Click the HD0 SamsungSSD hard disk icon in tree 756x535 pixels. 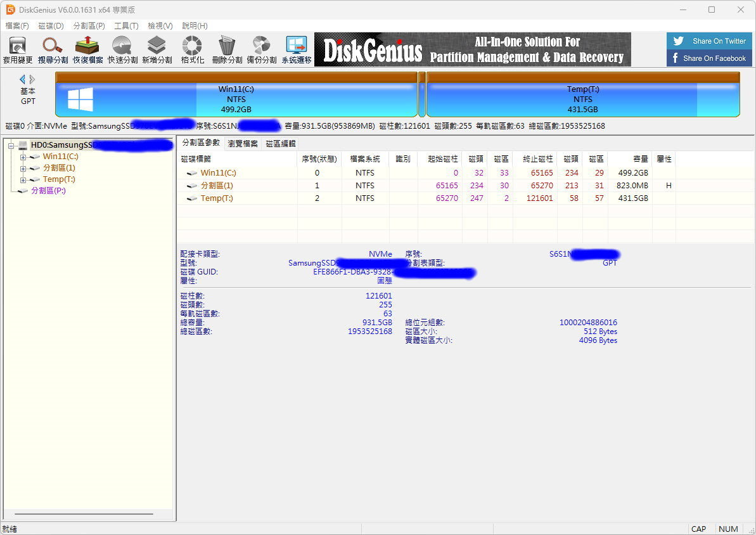click(23, 145)
